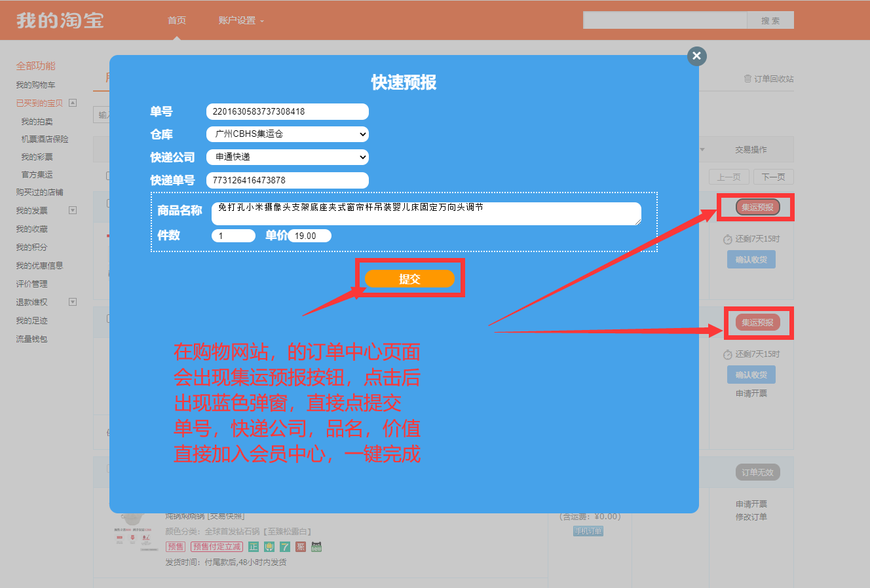Click the red 聚 badge icon
Image resolution: width=870 pixels, height=588 pixels.
(301, 547)
